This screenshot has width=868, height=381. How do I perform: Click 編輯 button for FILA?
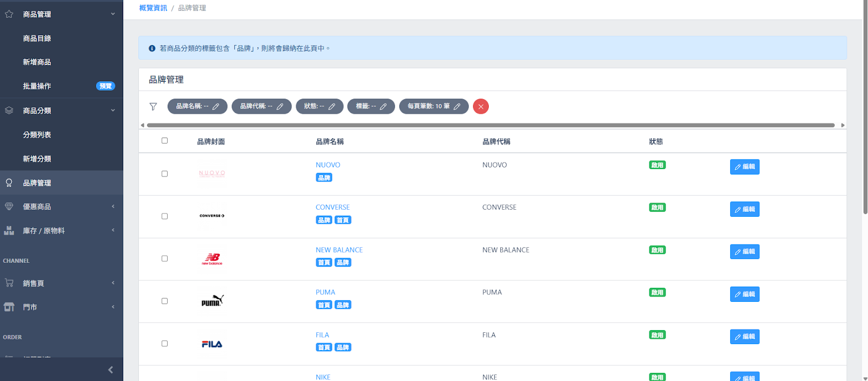745,337
